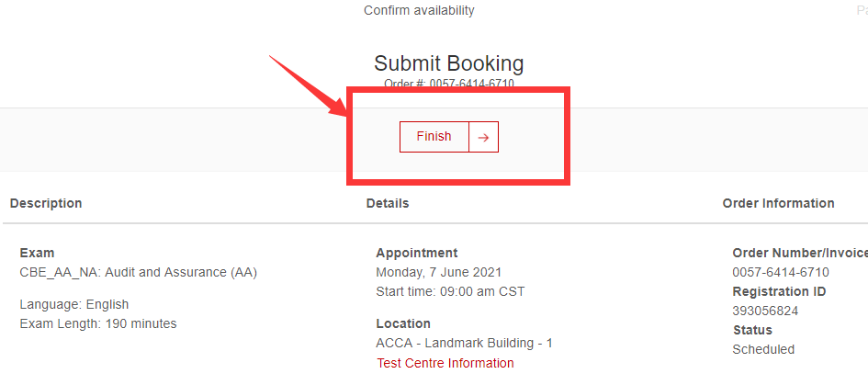This screenshot has width=868, height=385.
Task: Click the Audit and Assurance exam name
Action: coord(138,272)
